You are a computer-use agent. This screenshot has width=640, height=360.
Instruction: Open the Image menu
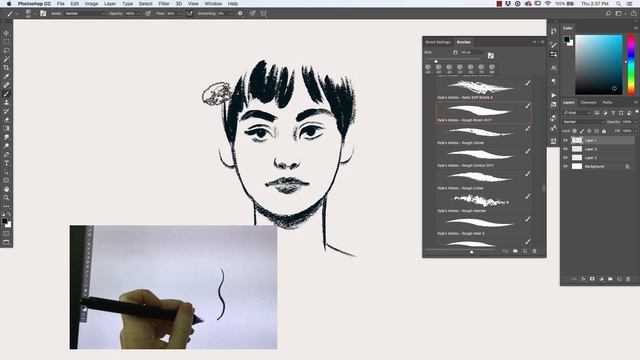coord(91,4)
